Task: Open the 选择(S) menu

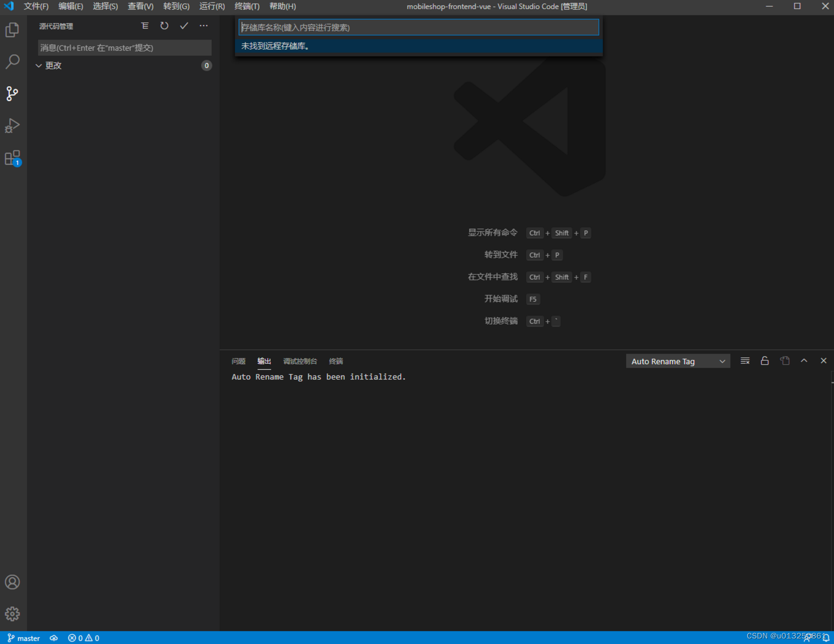Action: click(x=105, y=7)
